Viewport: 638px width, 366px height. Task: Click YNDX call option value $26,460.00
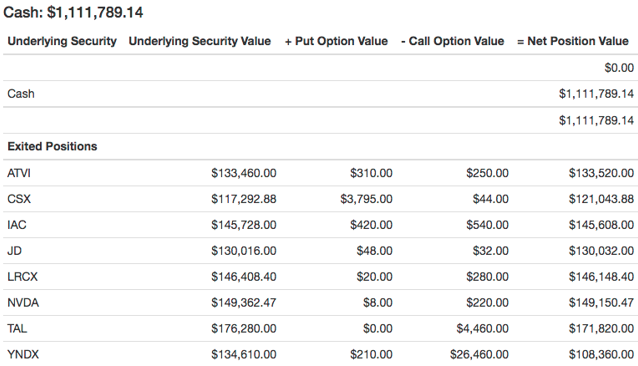pyautogui.click(x=479, y=355)
